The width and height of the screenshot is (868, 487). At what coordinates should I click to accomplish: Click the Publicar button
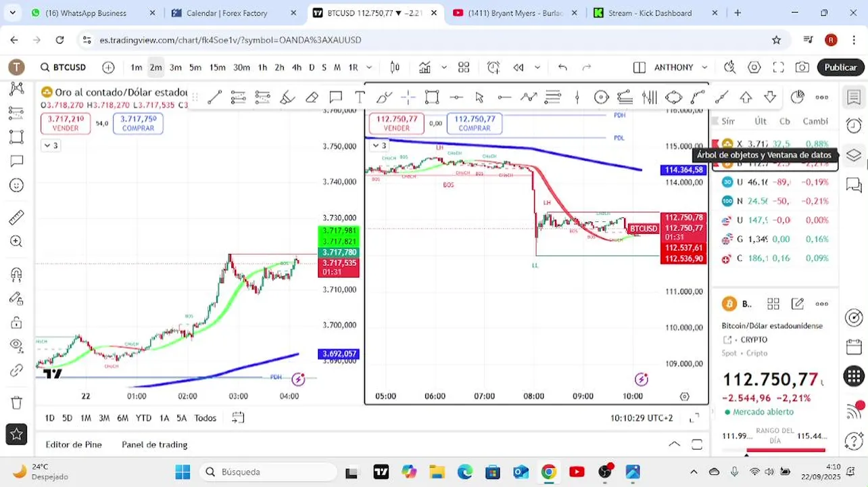coord(841,67)
